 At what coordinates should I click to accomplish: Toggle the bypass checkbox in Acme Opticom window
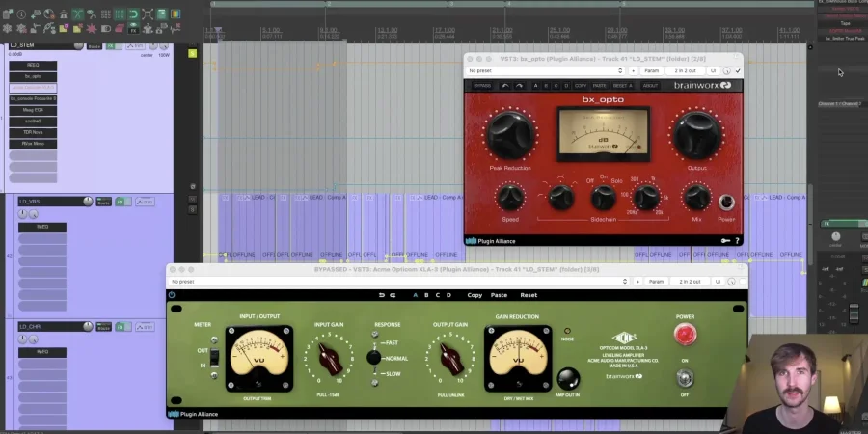click(x=743, y=282)
